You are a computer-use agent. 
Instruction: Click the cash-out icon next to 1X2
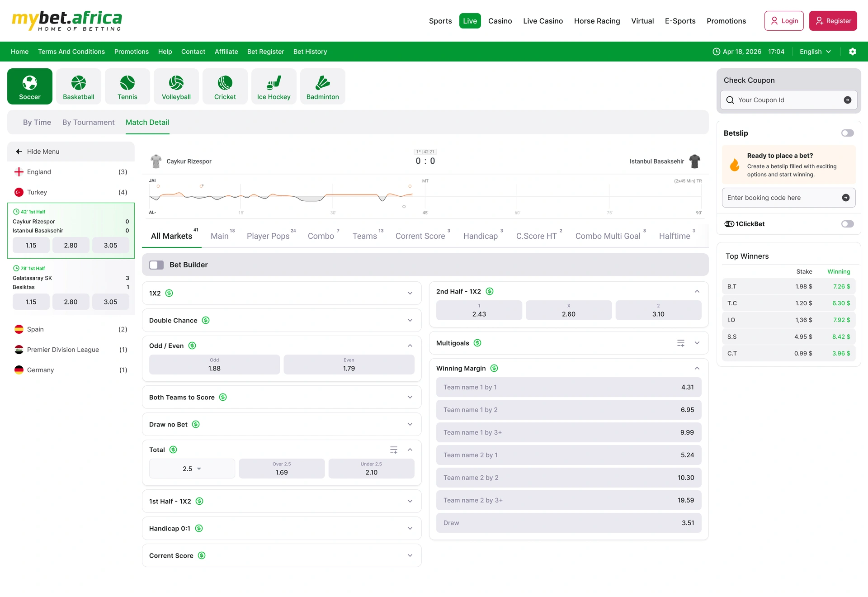(169, 293)
